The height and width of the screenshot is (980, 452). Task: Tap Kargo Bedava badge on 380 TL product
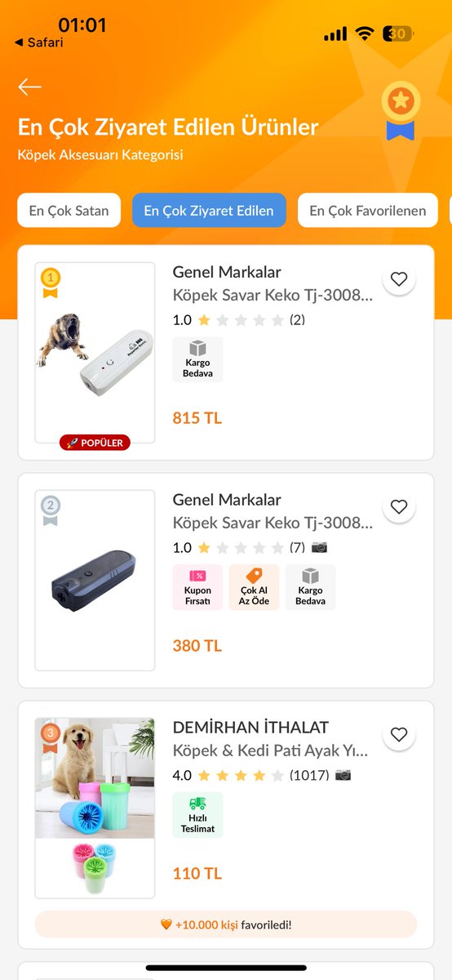coord(310,587)
